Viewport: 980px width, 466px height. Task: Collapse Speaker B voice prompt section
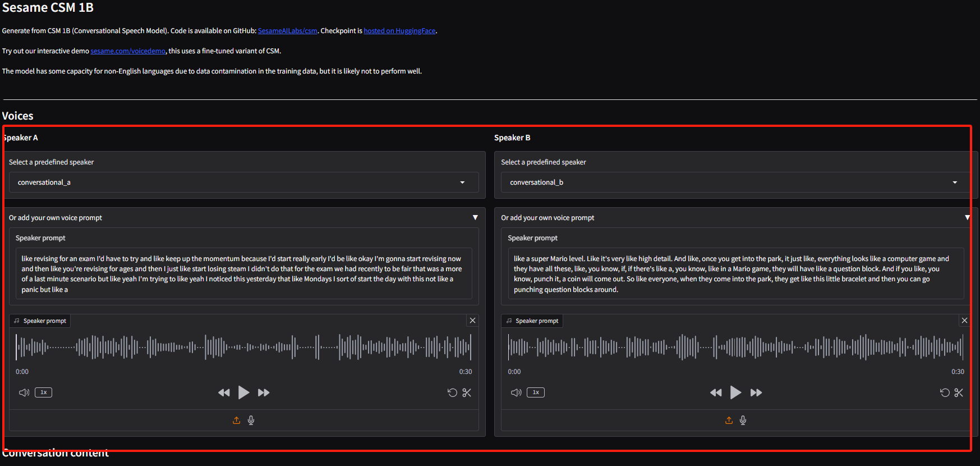point(967,217)
